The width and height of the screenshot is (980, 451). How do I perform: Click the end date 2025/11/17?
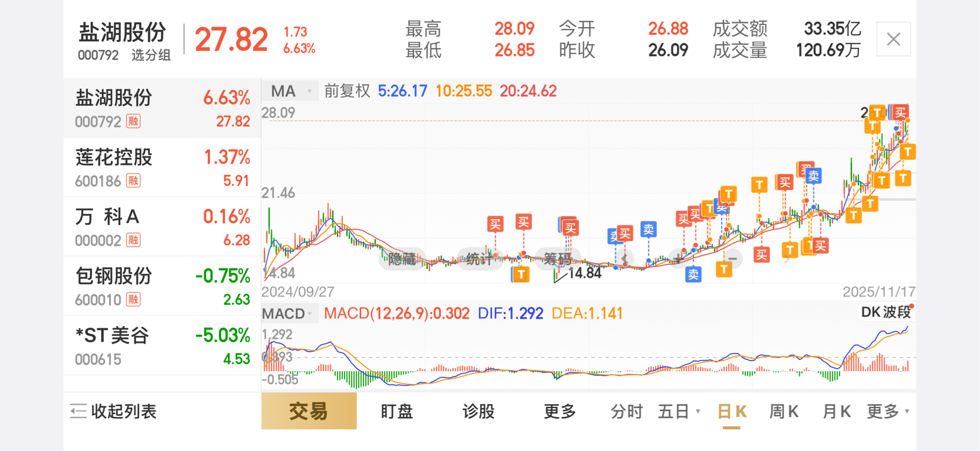pyautogui.click(x=879, y=292)
